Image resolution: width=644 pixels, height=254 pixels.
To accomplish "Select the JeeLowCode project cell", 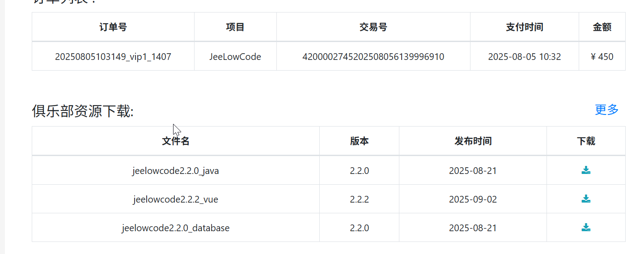I will coord(235,57).
